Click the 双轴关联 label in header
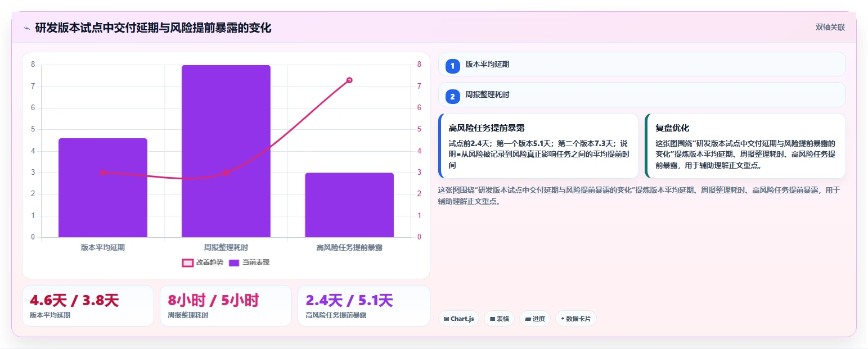 pyautogui.click(x=830, y=27)
